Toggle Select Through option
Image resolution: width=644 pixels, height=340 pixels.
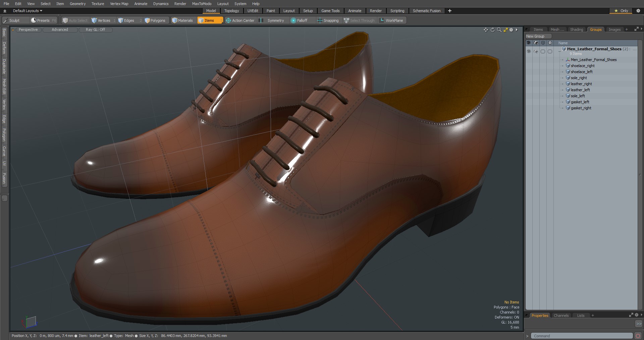tap(359, 20)
